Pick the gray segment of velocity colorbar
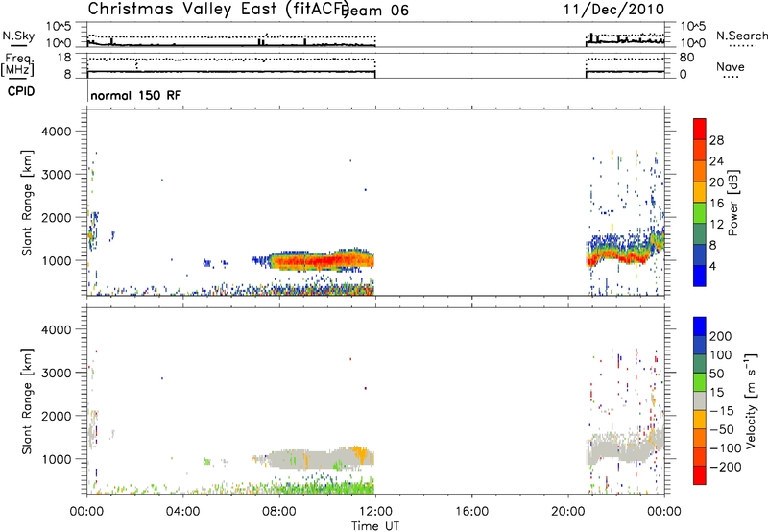 [x=700, y=400]
